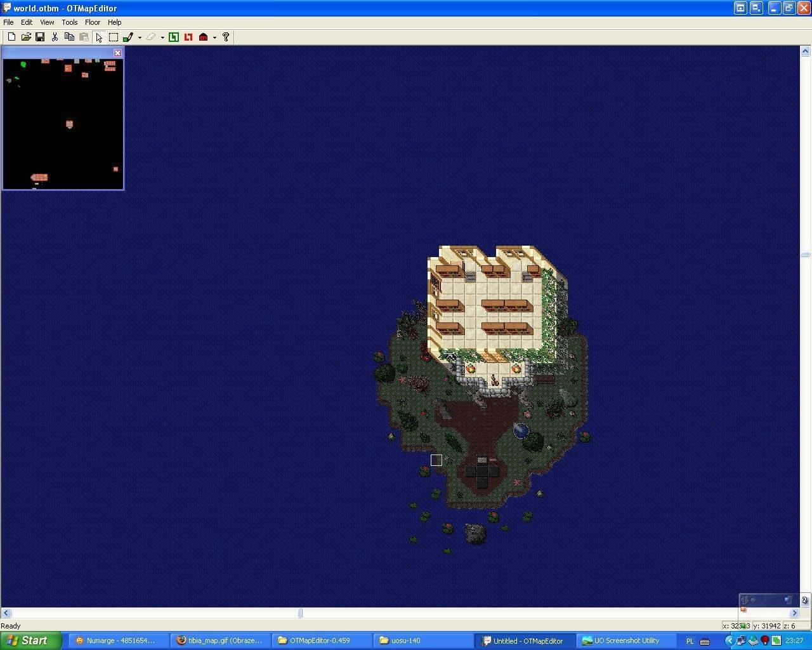Click the horizontal scrollbar right arrow
The height and width of the screenshot is (650, 812).
(x=794, y=613)
